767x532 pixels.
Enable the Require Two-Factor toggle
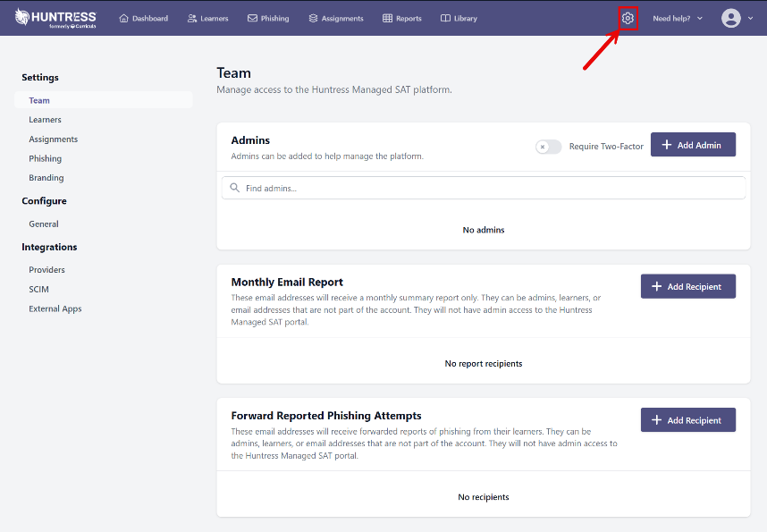548,147
